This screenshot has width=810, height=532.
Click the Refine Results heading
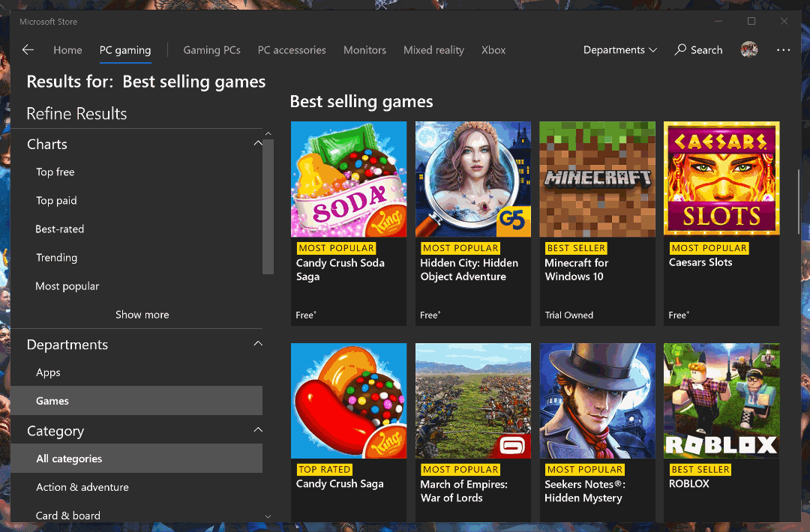point(76,114)
